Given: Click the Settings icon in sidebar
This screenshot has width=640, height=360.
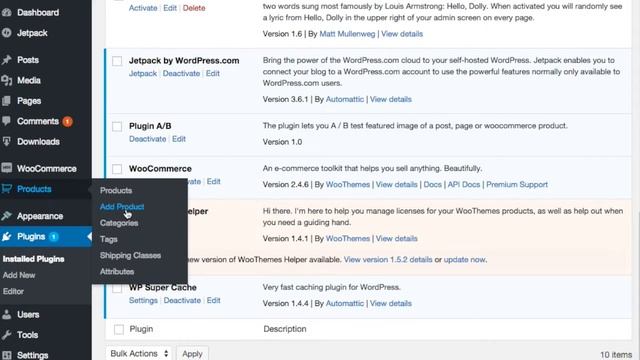Looking at the screenshot, I should pyautogui.click(x=7, y=355).
